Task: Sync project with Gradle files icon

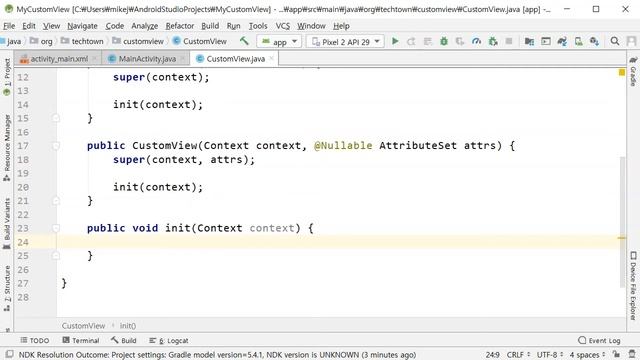Action: 562,41
